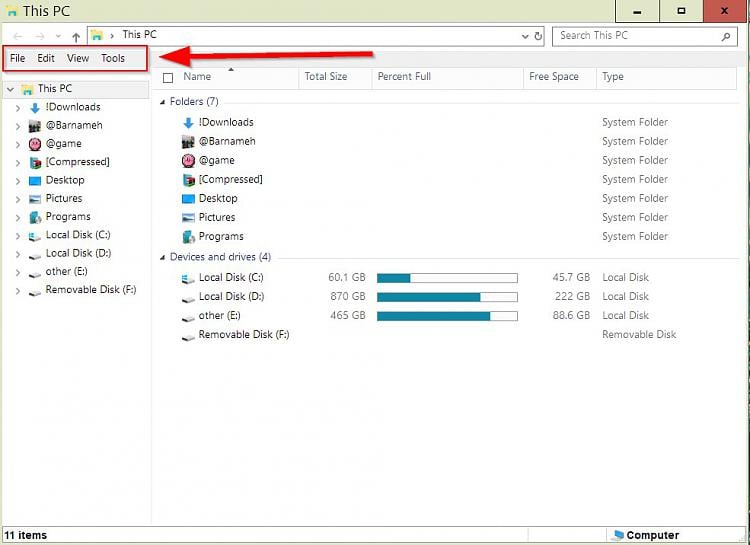Minimize the This PC window

pyautogui.click(x=637, y=11)
